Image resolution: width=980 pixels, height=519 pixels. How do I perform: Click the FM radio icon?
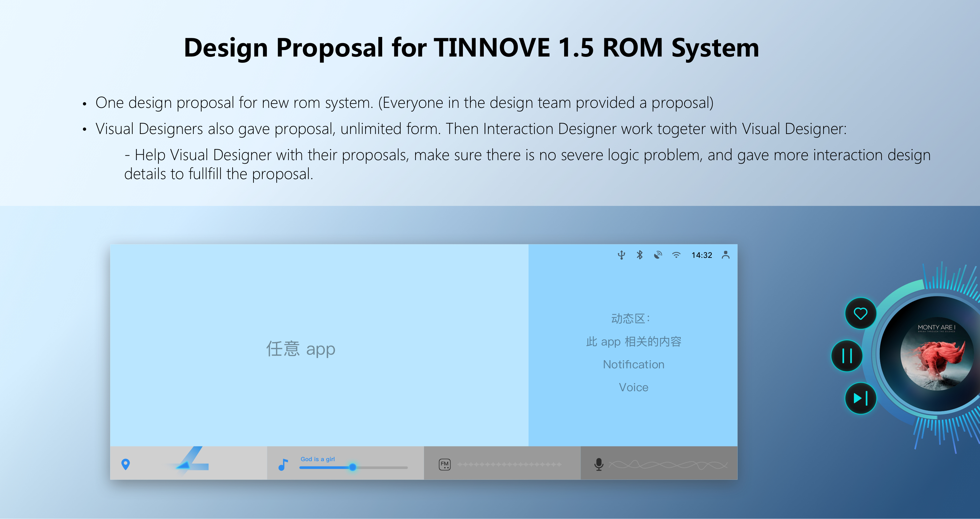pos(444,464)
